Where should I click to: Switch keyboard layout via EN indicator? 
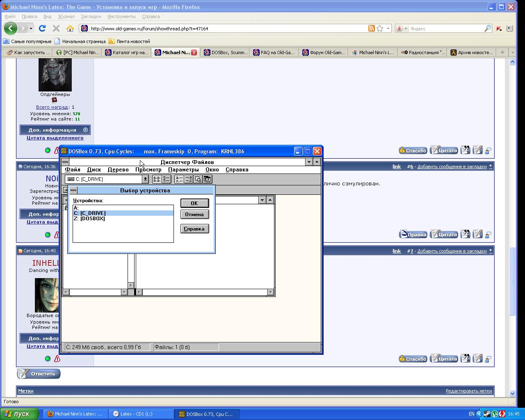click(x=472, y=414)
